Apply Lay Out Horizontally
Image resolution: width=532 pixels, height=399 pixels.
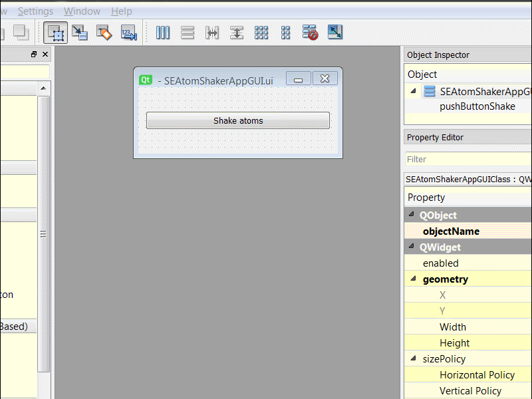pos(163,32)
